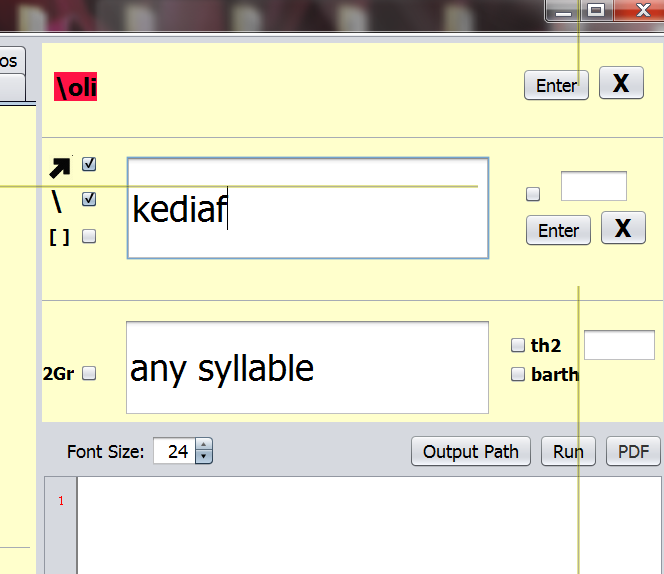The image size is (664, 574).
Task: Increase font size with the up arrow
Action: point(204,446)
